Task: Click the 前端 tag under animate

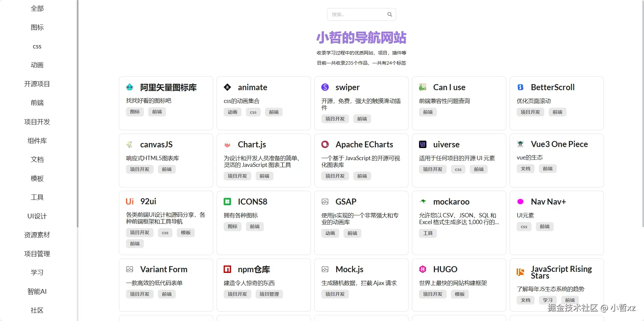Action: pyautogui.click(x=274, y=112)
